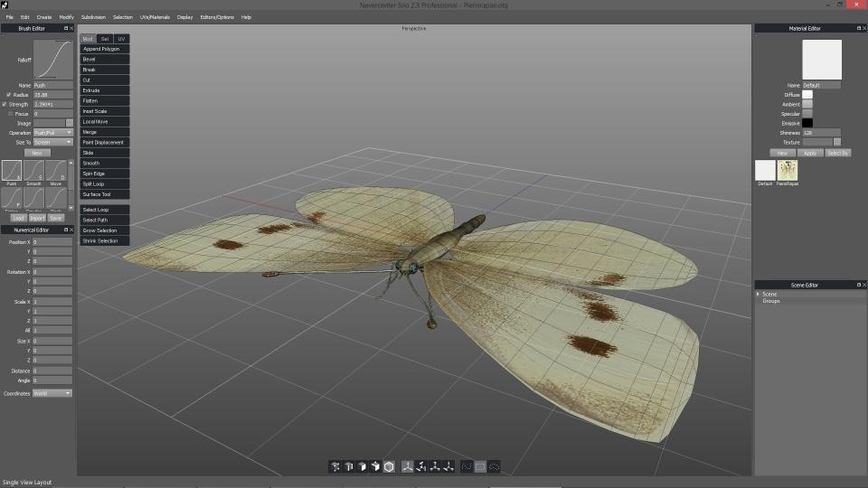Undock the Scene Editor panel

(859, 285)
